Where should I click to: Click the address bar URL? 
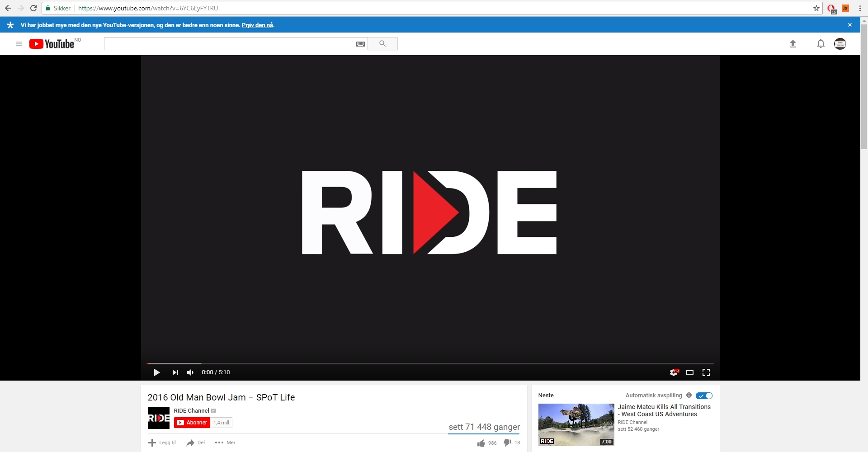148,8
